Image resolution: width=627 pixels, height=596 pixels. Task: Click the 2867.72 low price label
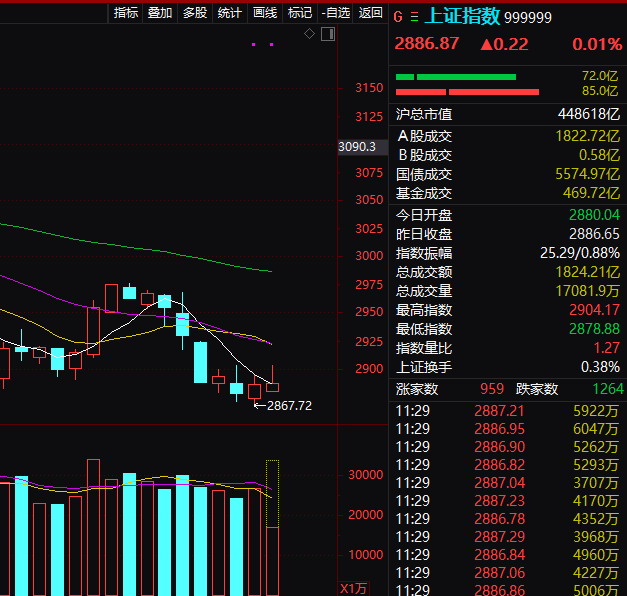(x=289, y=406)
